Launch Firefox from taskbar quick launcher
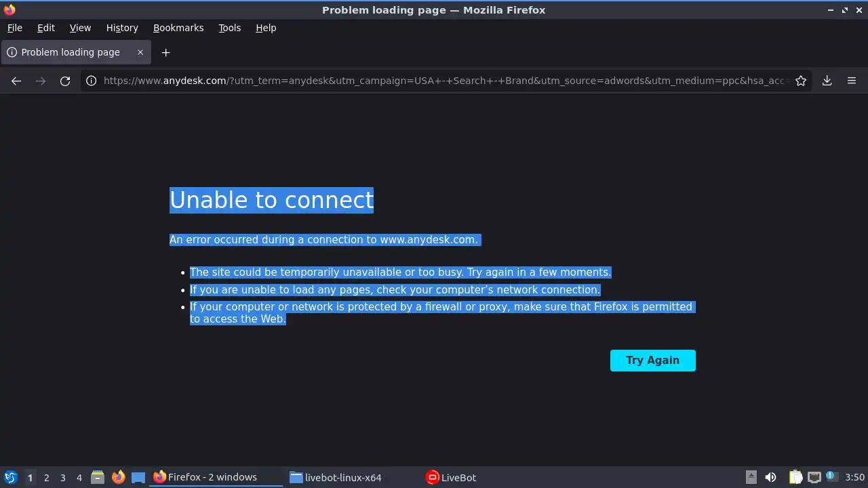The height and width of the screenshot is (488, 868). pyautogui.click(x=118, y=478)
